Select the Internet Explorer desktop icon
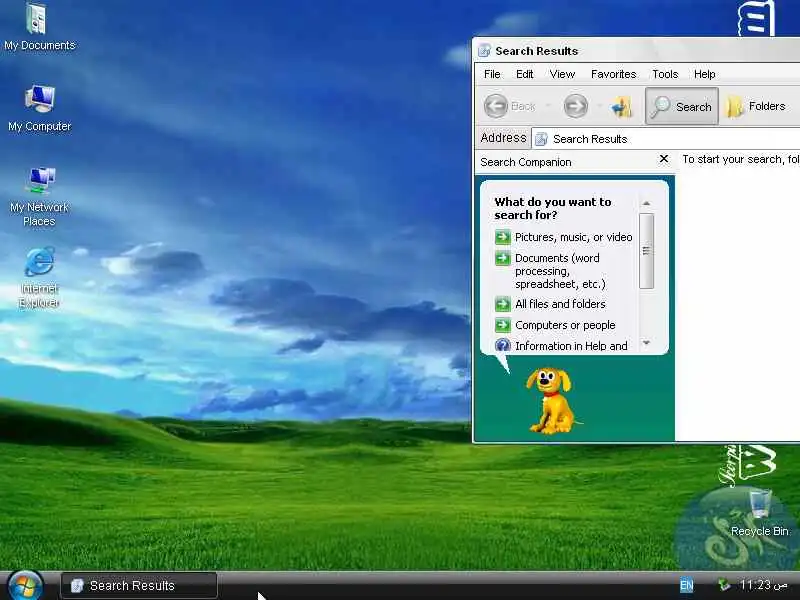 pyautogui.click(x=39, y=277)
